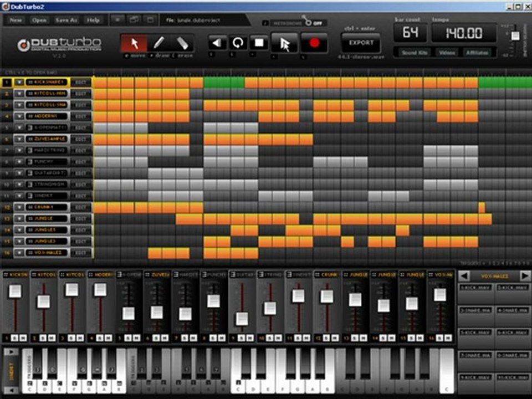Select the track 4 MODERN1 name label
Screen dimensions: 532x399
(x=46, y=116)
